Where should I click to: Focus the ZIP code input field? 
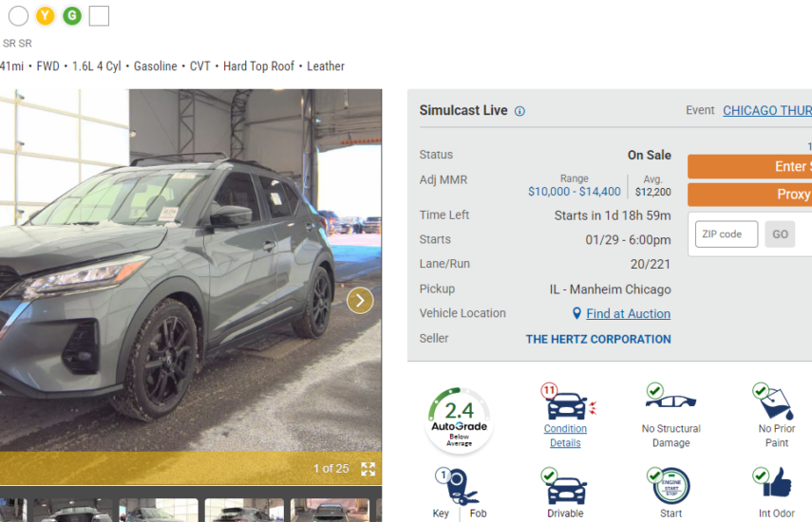(726, 234)
